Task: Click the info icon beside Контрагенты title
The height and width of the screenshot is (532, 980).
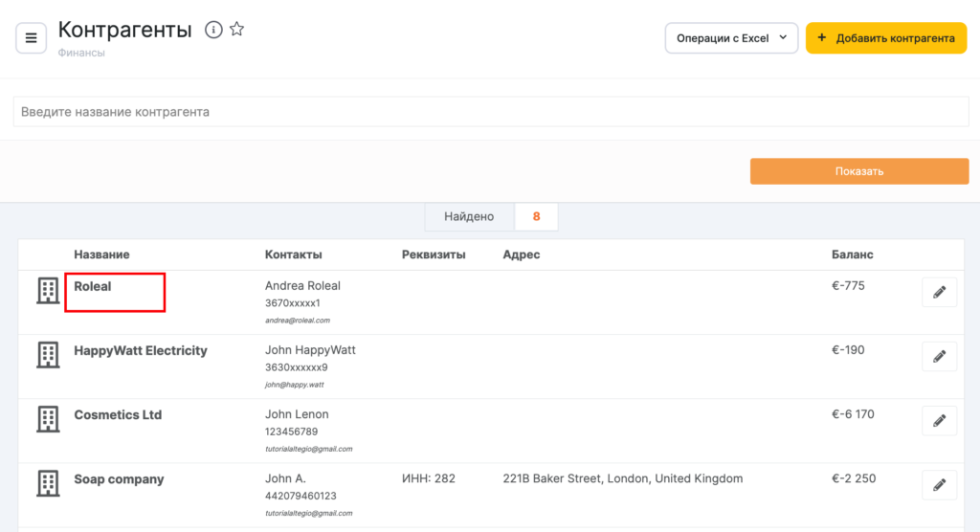Action: 213,30
